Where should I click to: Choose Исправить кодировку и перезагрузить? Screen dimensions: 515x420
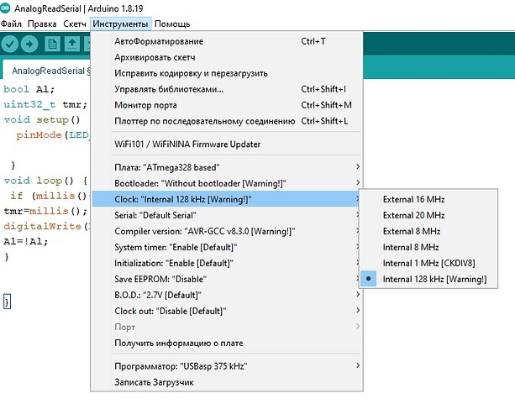[227, 73]
